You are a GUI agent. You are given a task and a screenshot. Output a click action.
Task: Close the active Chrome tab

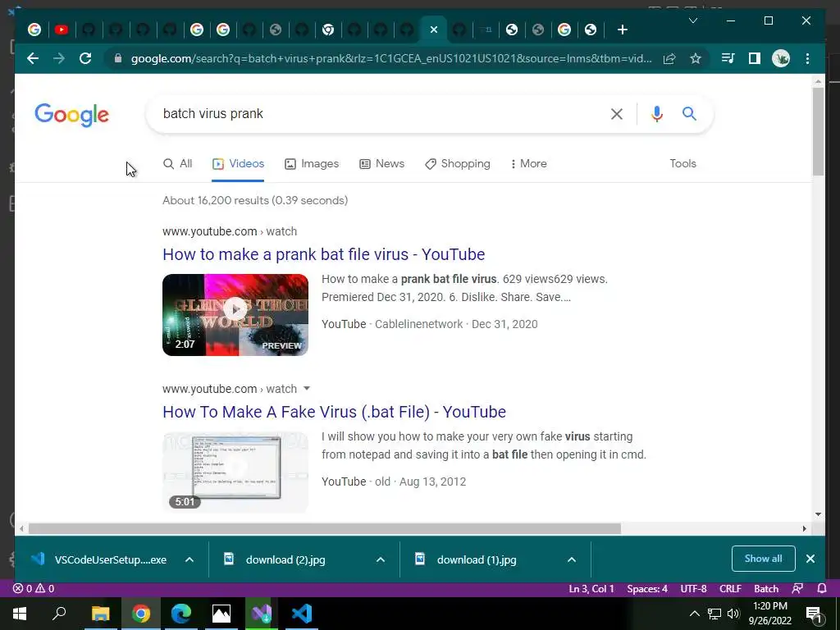(x=434, y=30)
